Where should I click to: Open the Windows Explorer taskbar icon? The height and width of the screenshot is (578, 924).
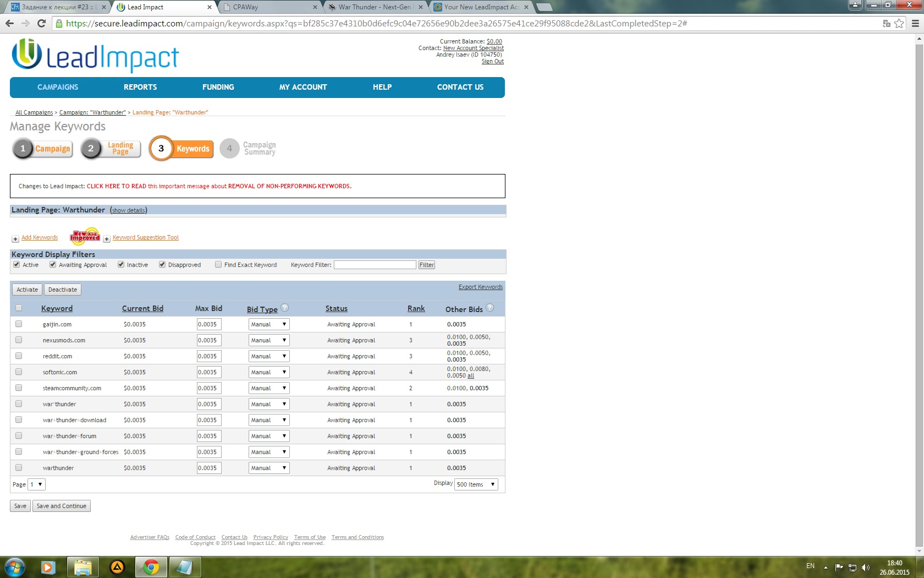pos(82,567)
